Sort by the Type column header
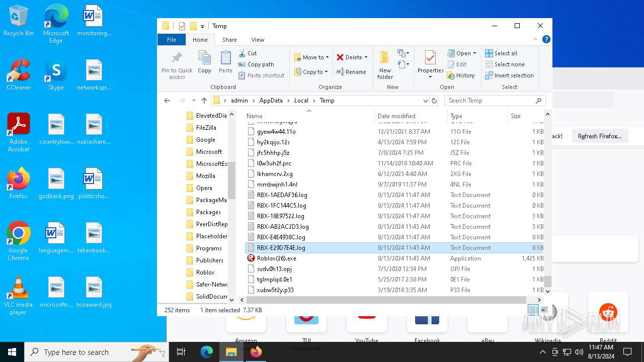 pyautogui.click(x=477, y=116)
